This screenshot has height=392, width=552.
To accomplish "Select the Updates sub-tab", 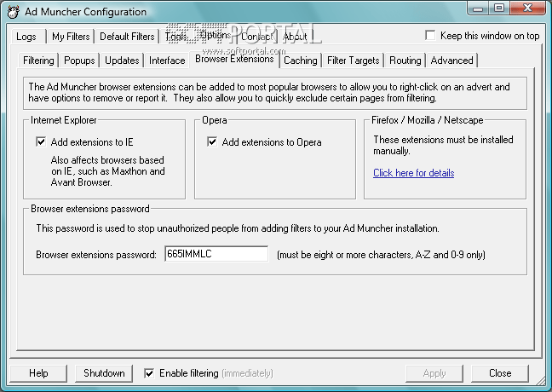I will click(x=122, y=61).
